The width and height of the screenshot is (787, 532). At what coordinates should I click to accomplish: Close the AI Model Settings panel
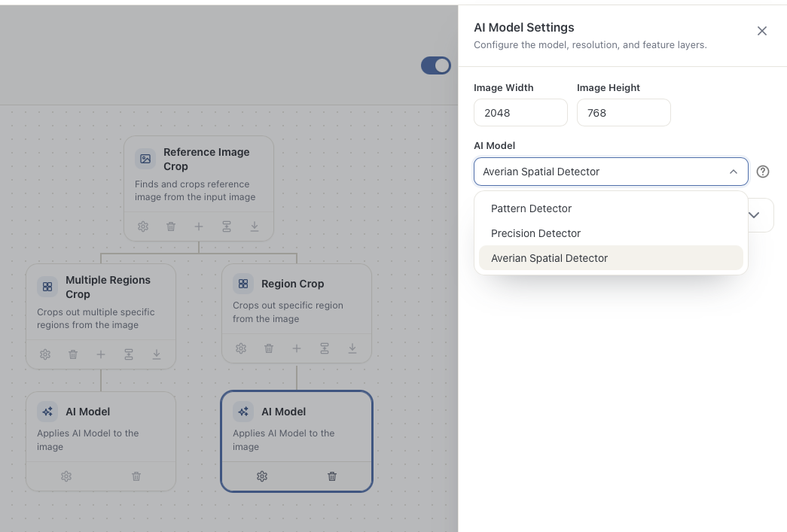click(x=762, y=31)
